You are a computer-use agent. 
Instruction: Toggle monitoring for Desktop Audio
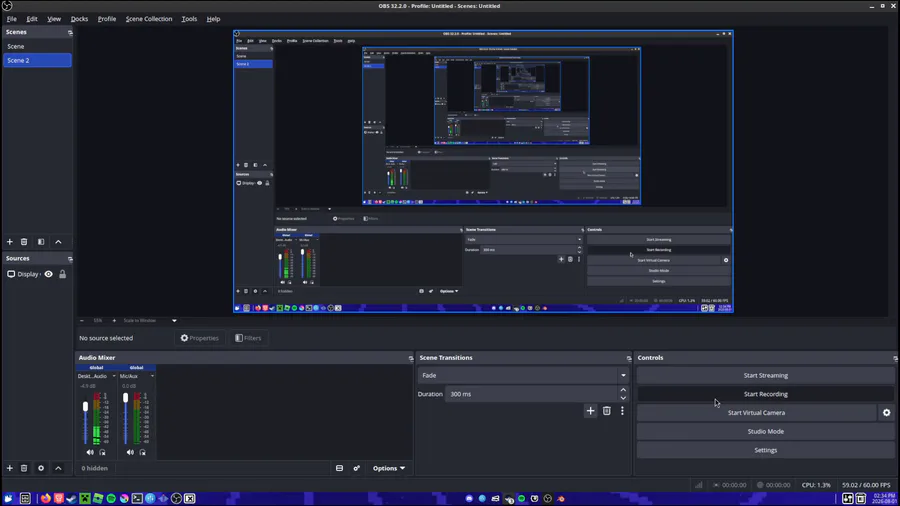[x=102, y=453]
